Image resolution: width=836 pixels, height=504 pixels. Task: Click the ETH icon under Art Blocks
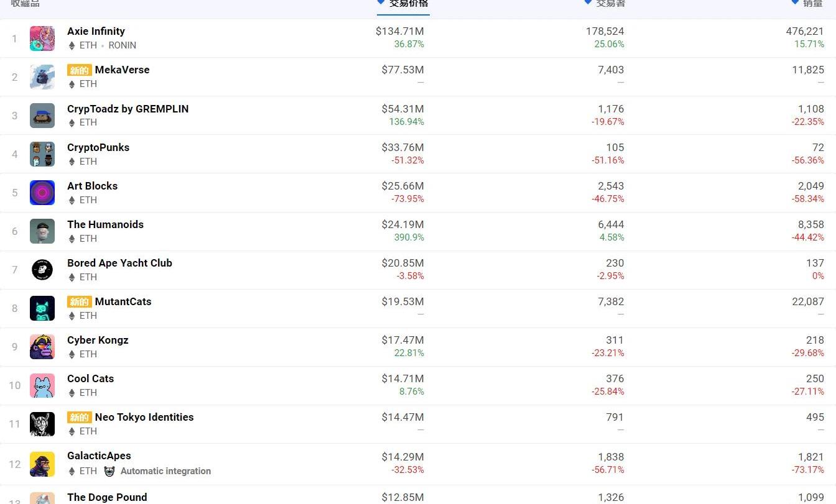pyautogui.click(x=72, y=199)
